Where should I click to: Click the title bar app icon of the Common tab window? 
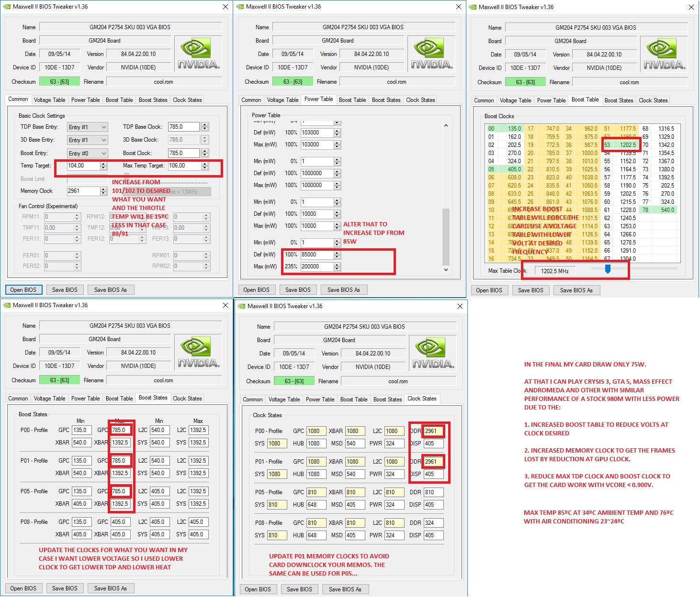(7, 7)
